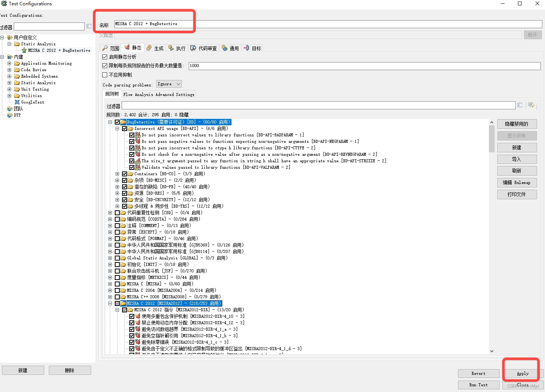
Task: Click the 团队 node icon
Action: point(10,109)
